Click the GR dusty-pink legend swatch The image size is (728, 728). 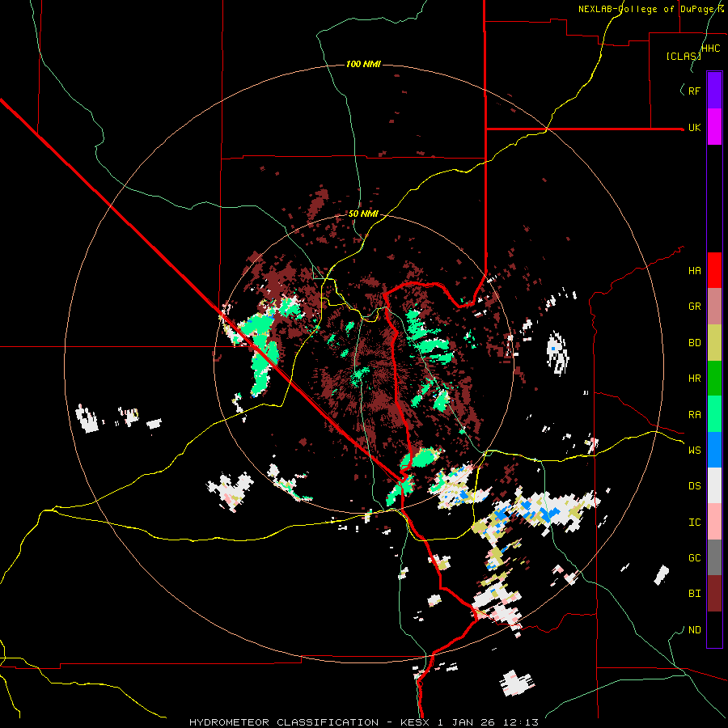tap(714, 307)
